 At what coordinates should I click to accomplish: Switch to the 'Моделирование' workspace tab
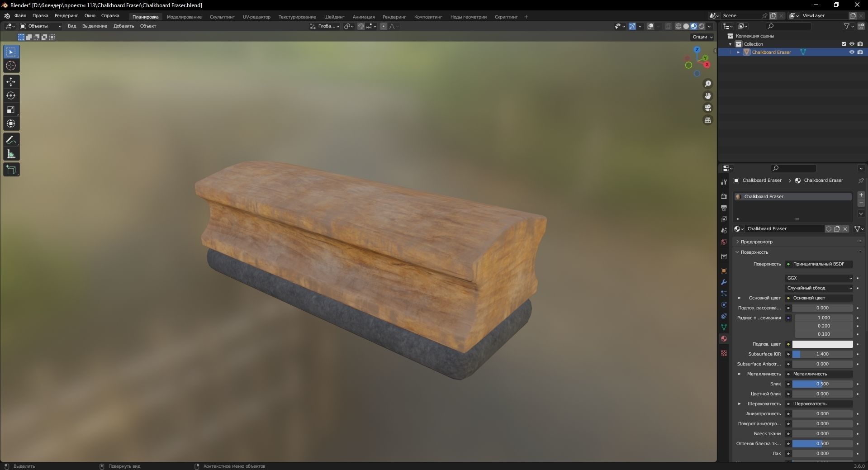pos(184,17)
